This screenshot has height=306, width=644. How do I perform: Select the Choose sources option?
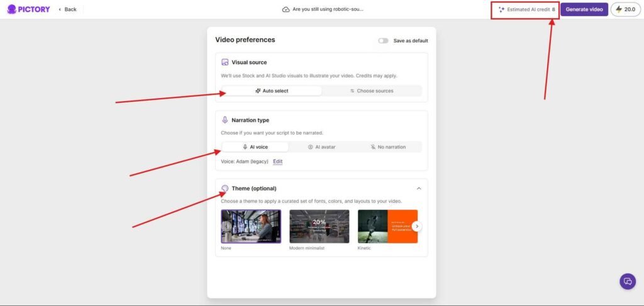click(x=371, y=90)
